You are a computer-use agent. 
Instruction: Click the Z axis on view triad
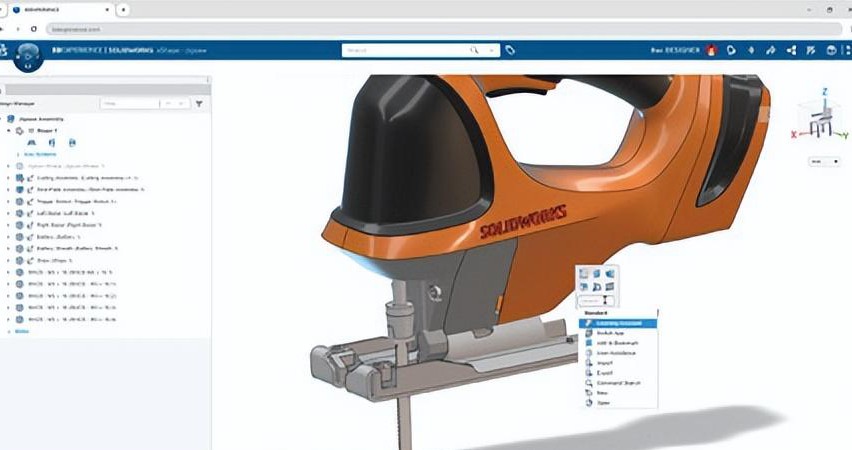(x=824, y=92)
